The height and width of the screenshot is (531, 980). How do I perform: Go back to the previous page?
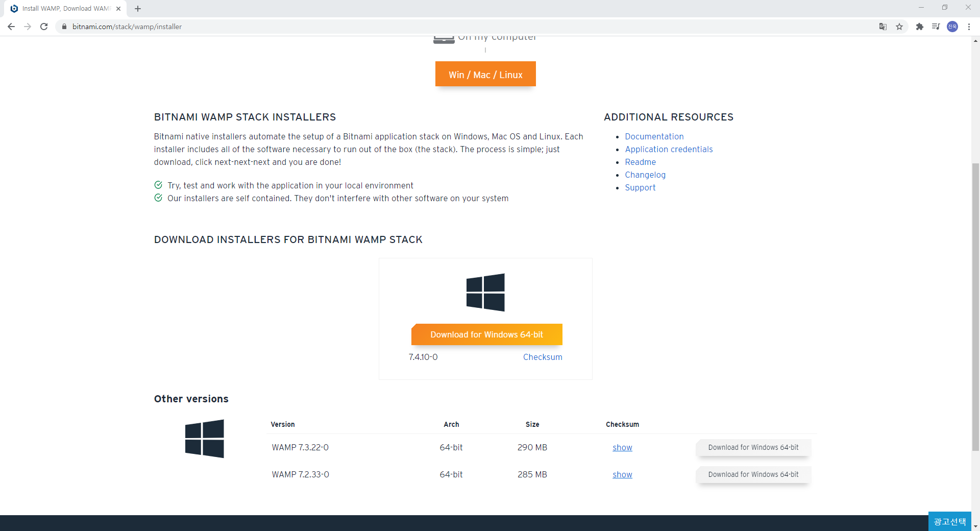[11, 27]
